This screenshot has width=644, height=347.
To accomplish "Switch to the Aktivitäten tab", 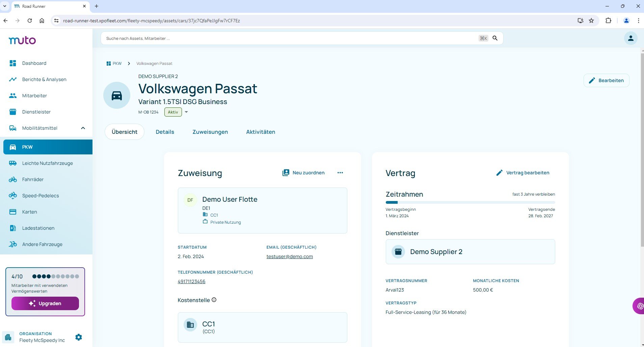I will (x=261, y=132).
